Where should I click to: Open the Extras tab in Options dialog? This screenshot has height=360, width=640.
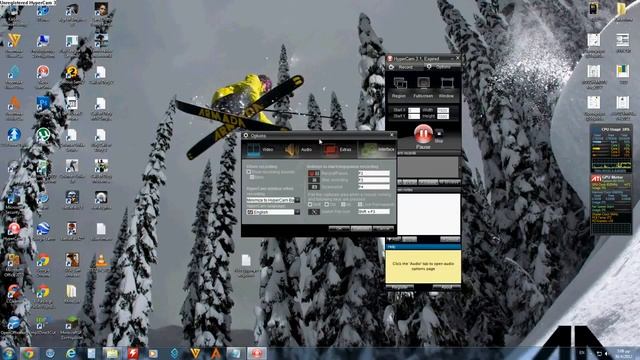(339, 150)
